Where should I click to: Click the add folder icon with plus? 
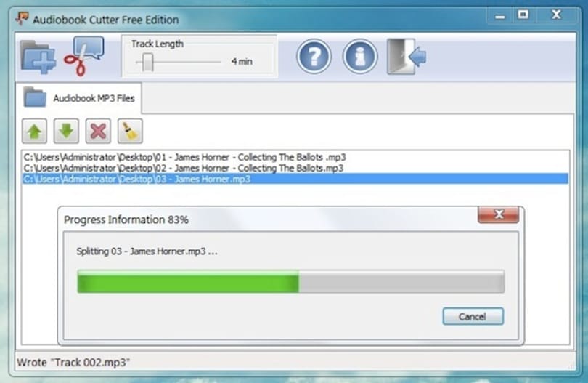pyautogui.click(x=38, y=57)
